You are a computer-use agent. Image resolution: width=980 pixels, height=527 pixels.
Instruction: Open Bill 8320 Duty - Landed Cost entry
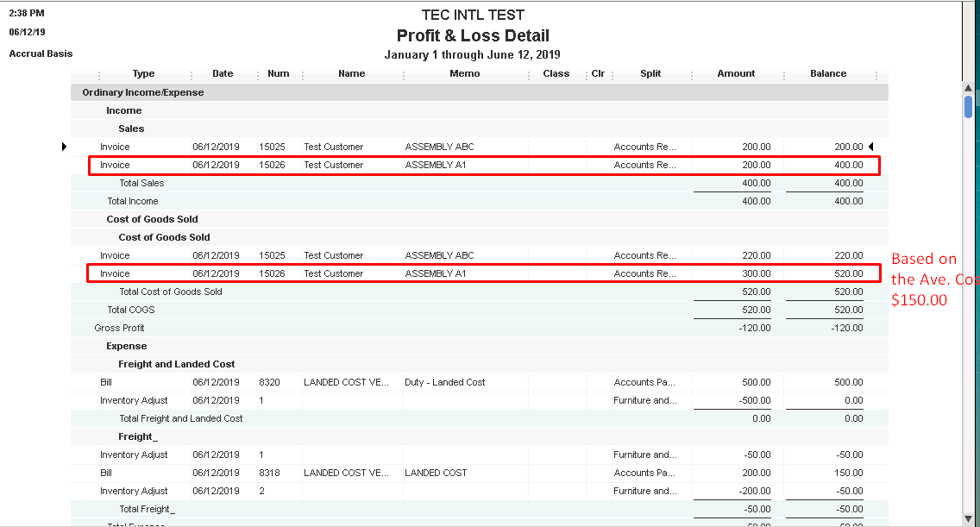444,382
